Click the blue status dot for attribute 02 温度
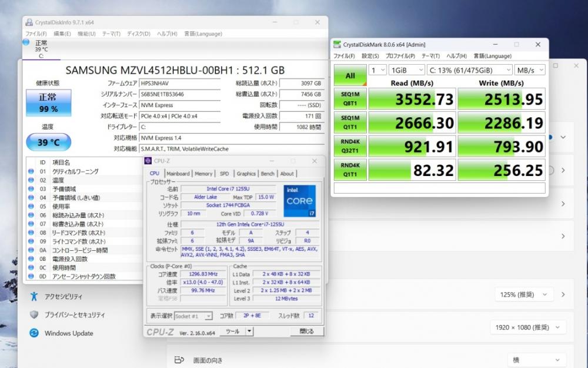The height and width of the screenshot is (368, 588). [x=31, y=180]
